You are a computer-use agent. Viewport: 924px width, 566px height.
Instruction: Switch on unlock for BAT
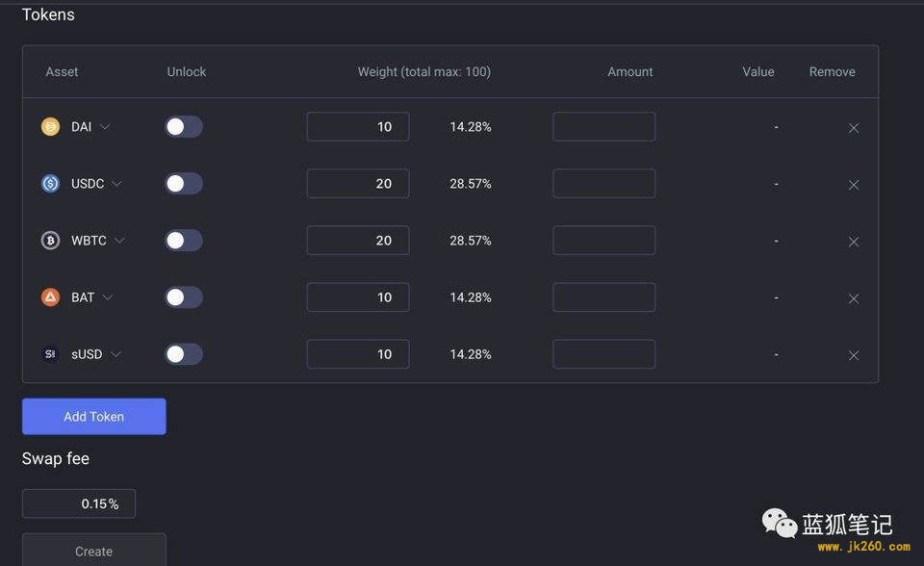click(183, 297)
